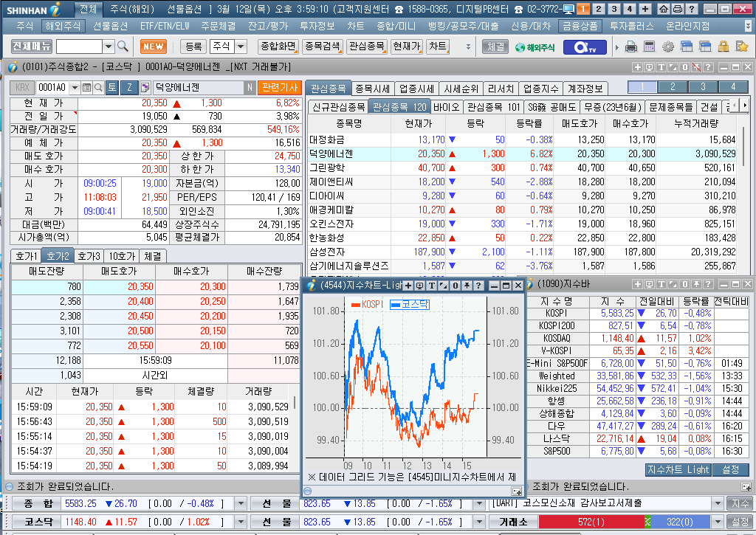The height and width of the screenshot is (535, 756).
Task: Click the 토 button beside stock code
Action: click(112, 87)
